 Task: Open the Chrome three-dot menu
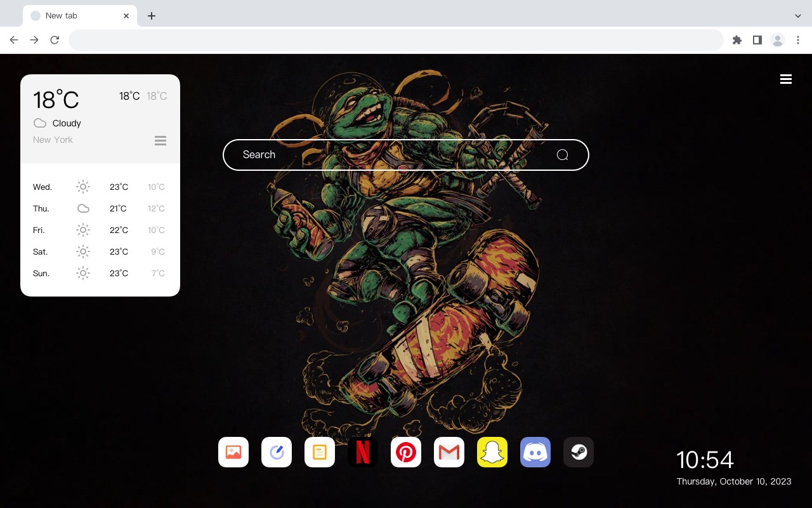(798, 40)
